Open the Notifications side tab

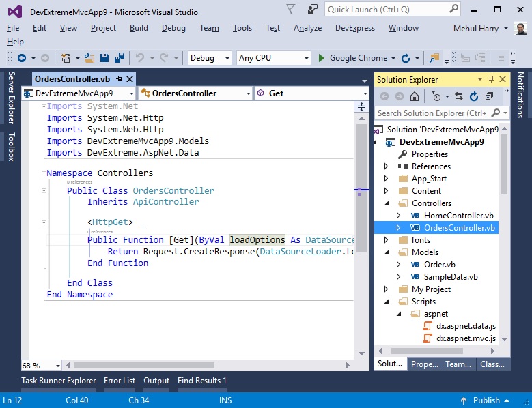520,95
